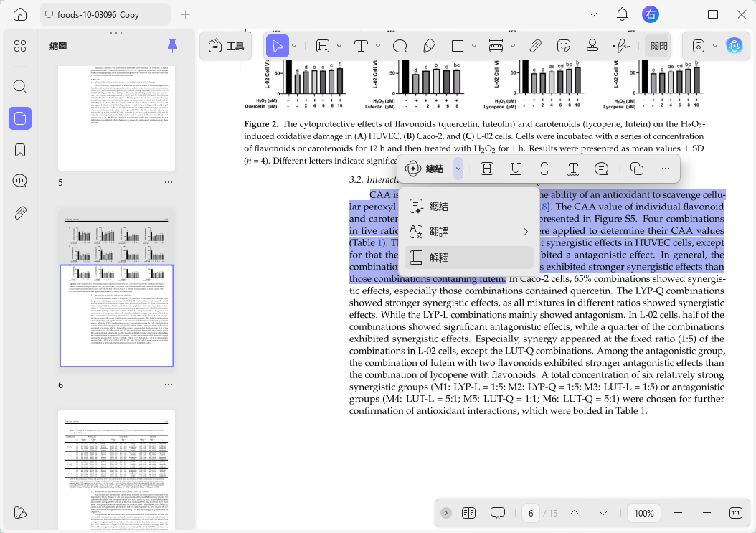Open the search panel in sidebar
Screen dimensions: 756x533
pos(20,86)
